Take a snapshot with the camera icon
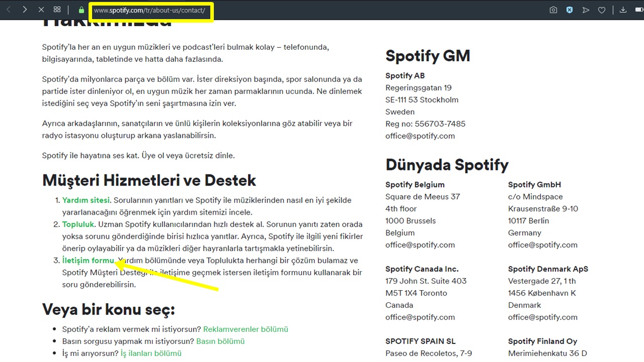 [553, 10]
